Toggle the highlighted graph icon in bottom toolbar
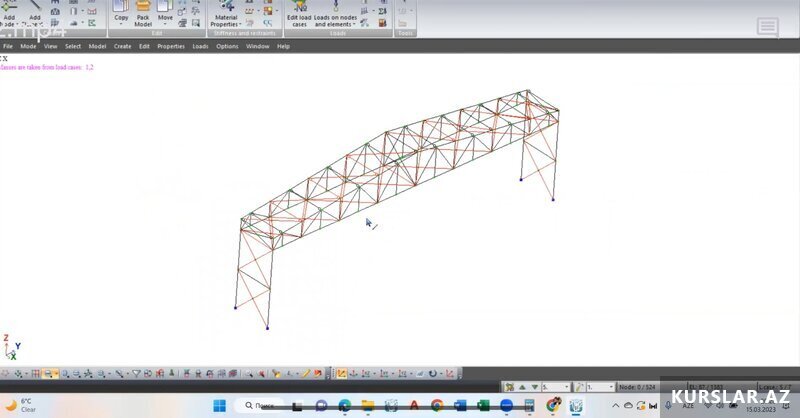Viewport: 800px width, 418px height. 341,373
